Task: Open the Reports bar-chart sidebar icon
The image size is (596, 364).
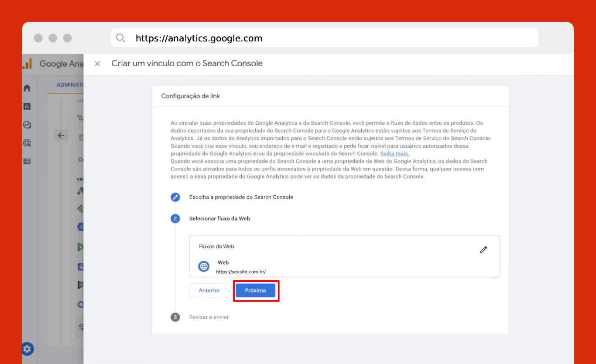Action: [x=27, y=106]
